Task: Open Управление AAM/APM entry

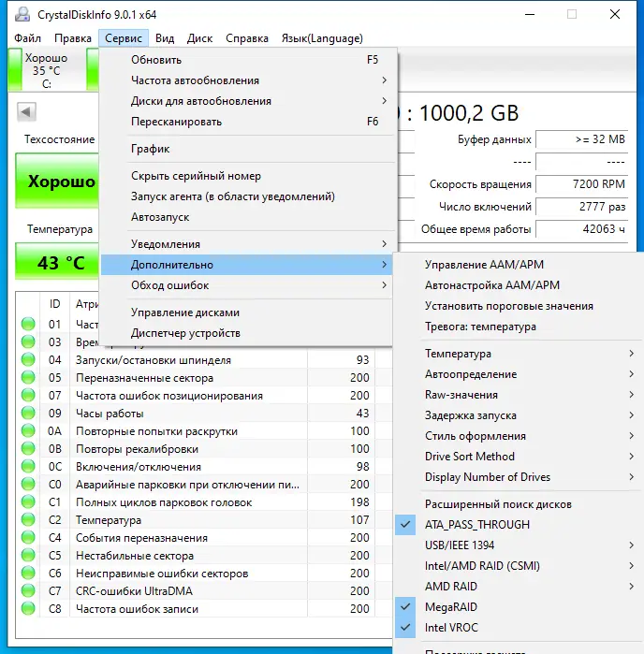Action: point(518,265)
